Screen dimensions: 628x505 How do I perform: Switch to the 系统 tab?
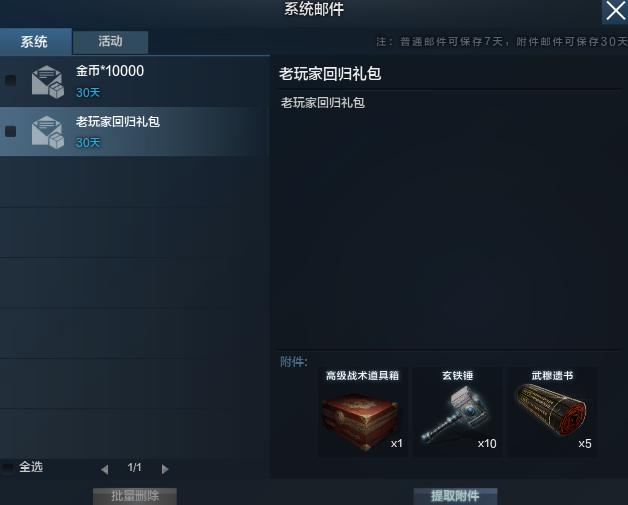coord(36,41)
